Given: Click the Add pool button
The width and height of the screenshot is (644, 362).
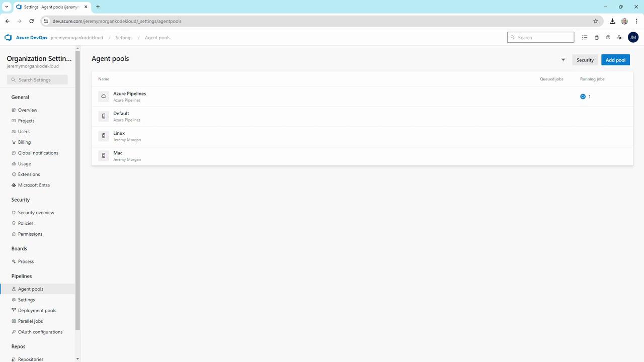Looking at the screenshot, I should [615, 60].
